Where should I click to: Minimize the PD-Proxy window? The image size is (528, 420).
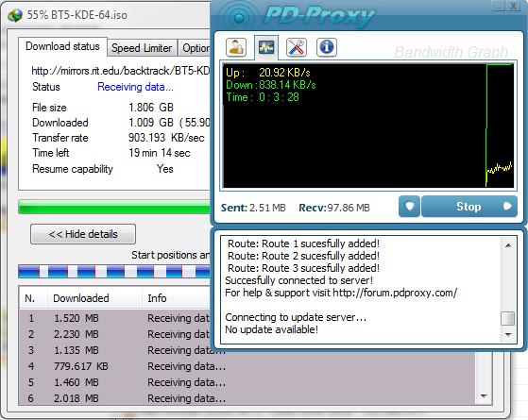tap(498, 6)
